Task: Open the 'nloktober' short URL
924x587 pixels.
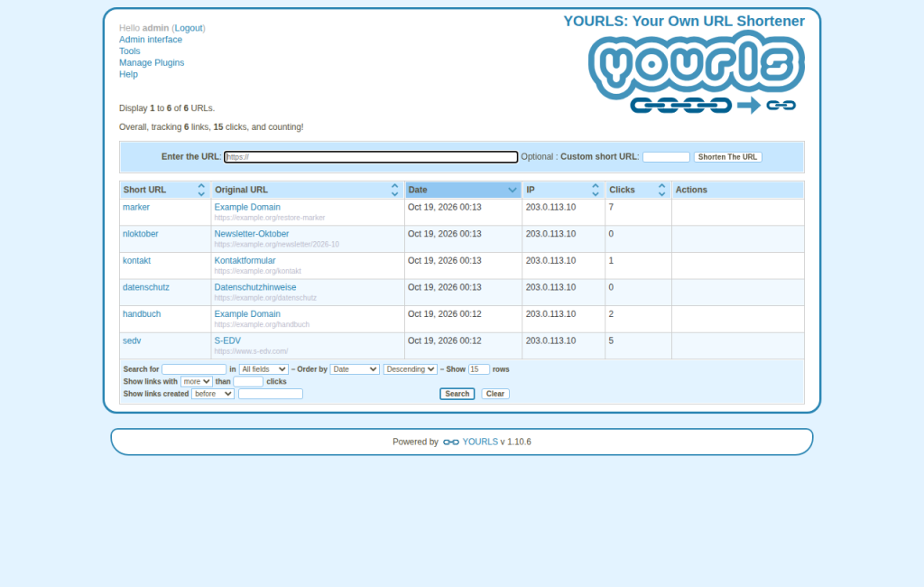Action: [x=140, y=234]
